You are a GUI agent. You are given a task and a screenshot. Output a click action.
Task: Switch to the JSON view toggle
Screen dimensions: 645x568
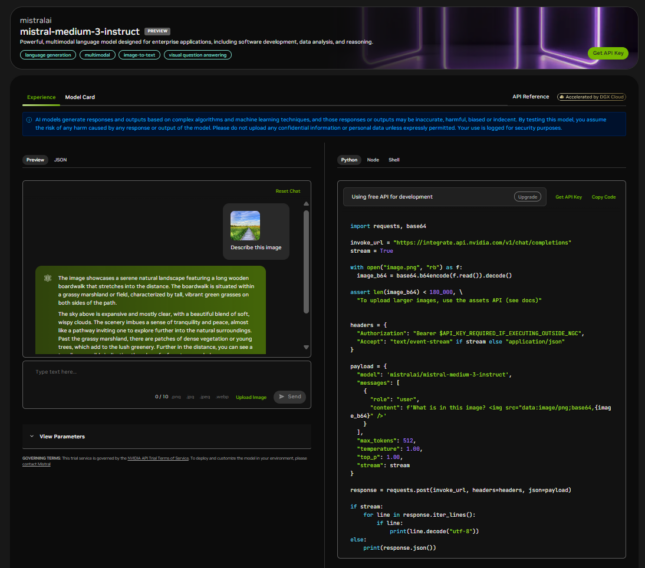(61, 159)
